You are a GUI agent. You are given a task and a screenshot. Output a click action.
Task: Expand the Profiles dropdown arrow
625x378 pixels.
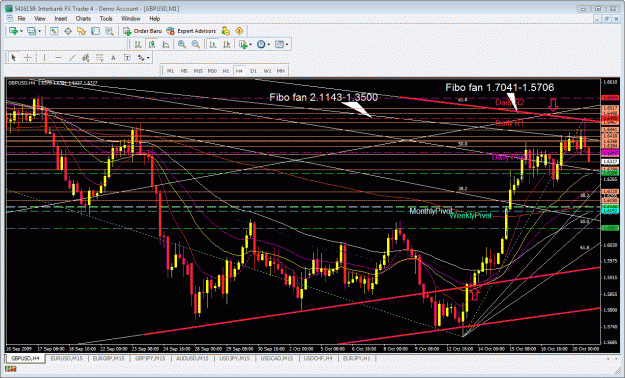pos(39,31)
